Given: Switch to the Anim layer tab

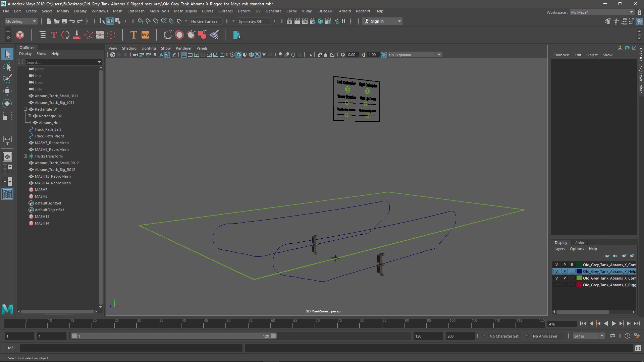Looking at the screenshot, I should coord(579,243).
